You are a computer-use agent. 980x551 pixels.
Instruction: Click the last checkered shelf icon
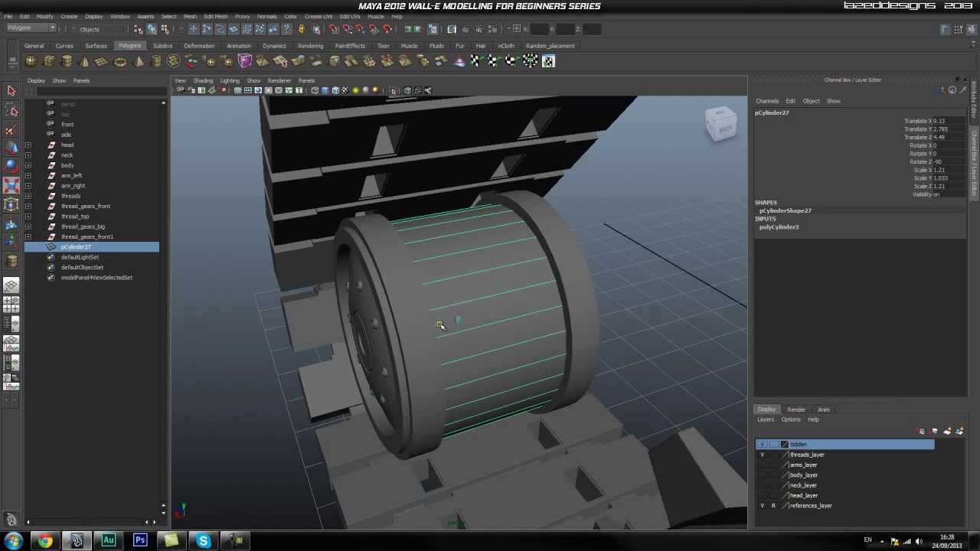548,61
